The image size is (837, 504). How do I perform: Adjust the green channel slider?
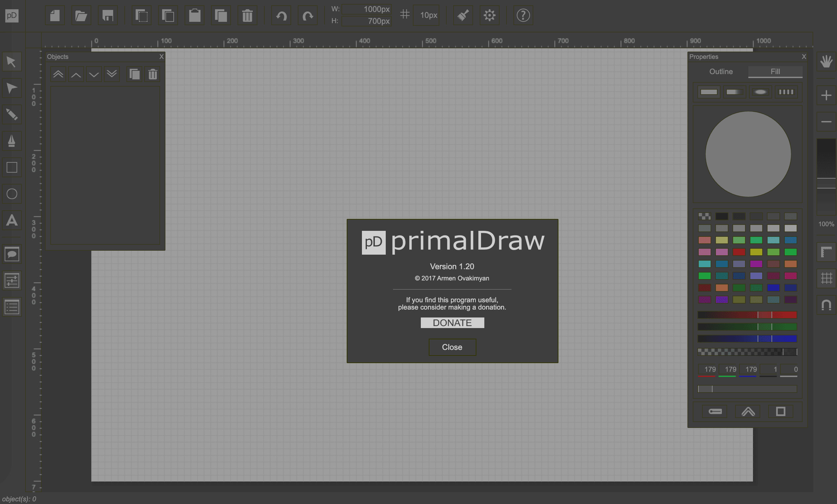click(x=747, y=327)
